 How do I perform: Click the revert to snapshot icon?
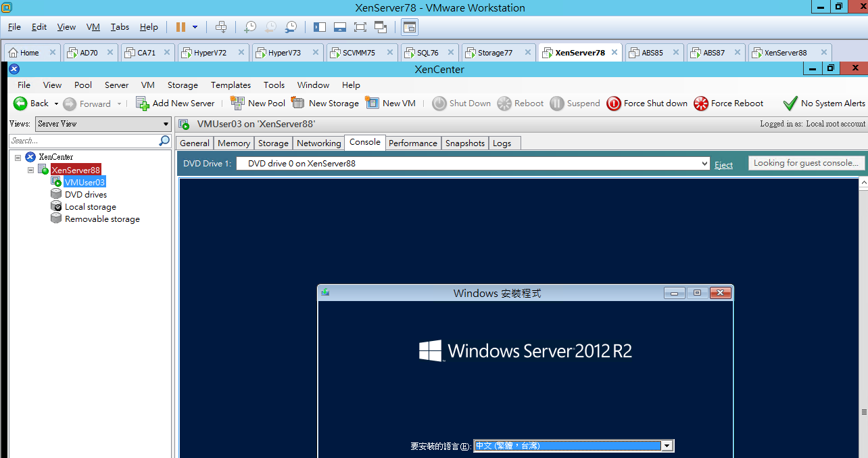click(x=270, y=27)
